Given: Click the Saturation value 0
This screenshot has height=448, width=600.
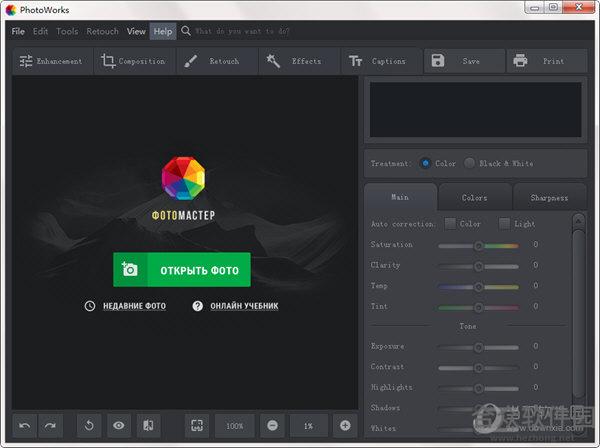Looking at the screenshot, I should pyautogui.click(x=536, y=244).
